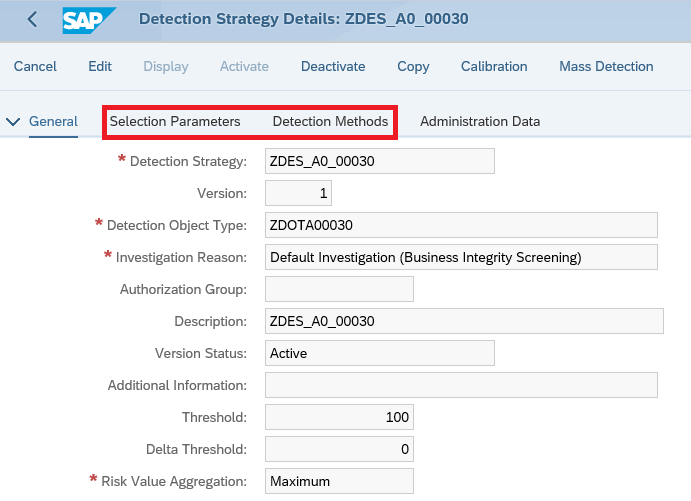Go back using the header arrow
Screen dimensions: 691x501
tap(32, 19)
